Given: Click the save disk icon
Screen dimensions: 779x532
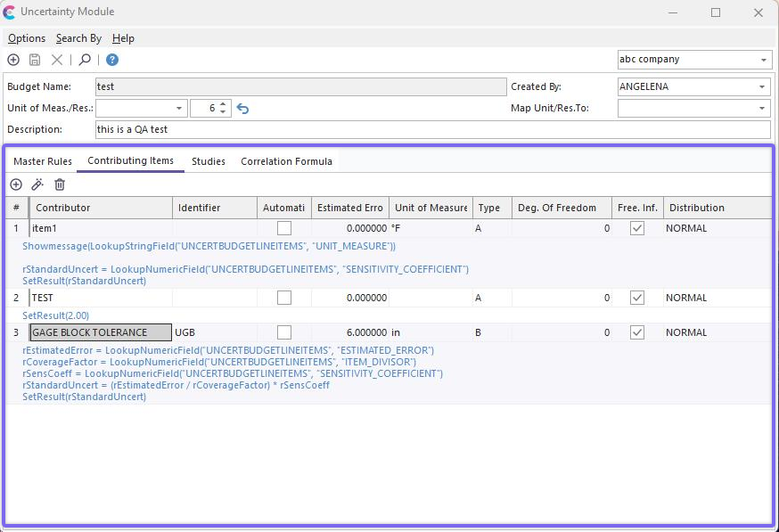Looking at the screenshot, I should click(35, 60).
